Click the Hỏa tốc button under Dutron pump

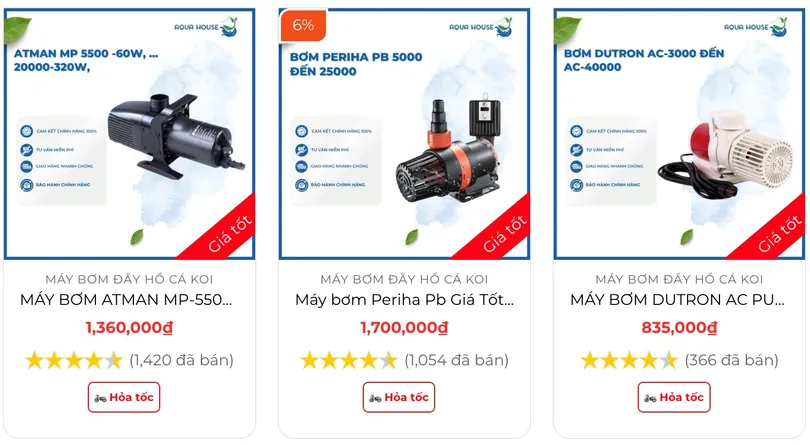point(674,397)
